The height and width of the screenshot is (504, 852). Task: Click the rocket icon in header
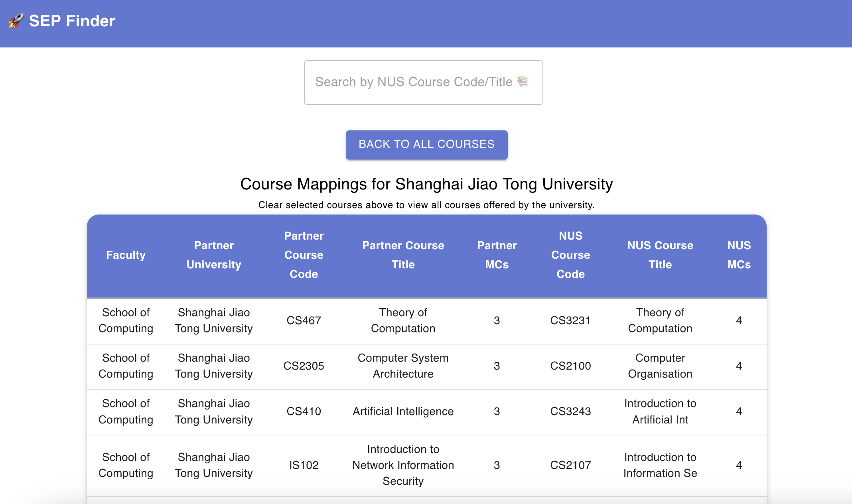tap(16, 21)
